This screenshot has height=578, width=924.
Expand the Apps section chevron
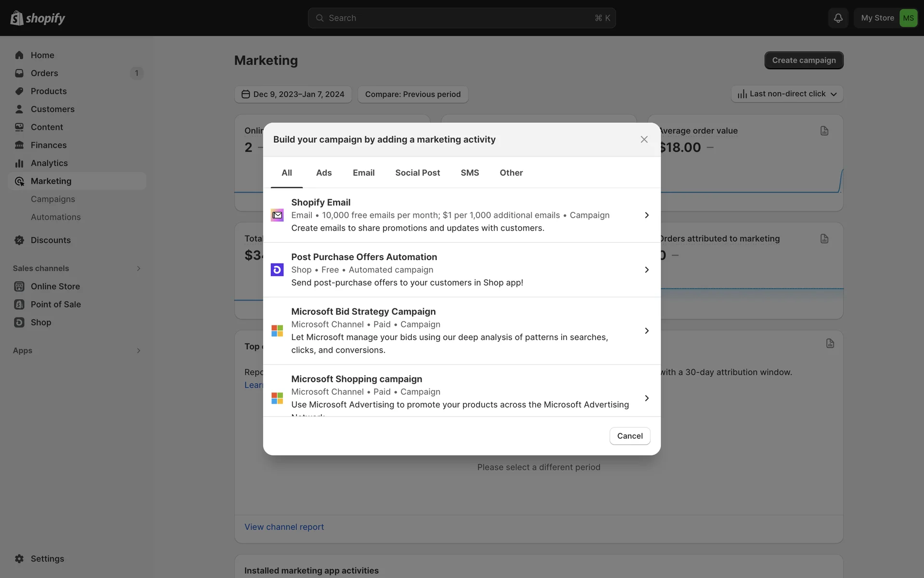pyautogui.click(x=139, y=351)
